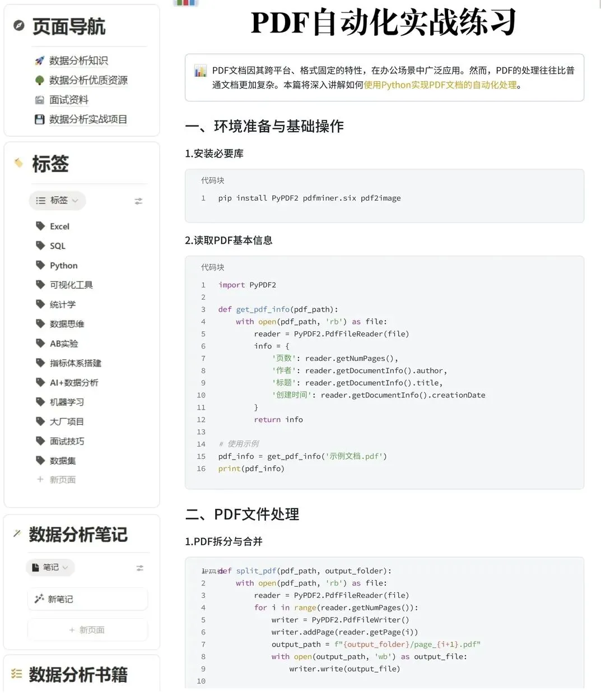The image size is (601, 700).
Task: Click the tag icon next to 面试技巧
Action: (40, 441)
